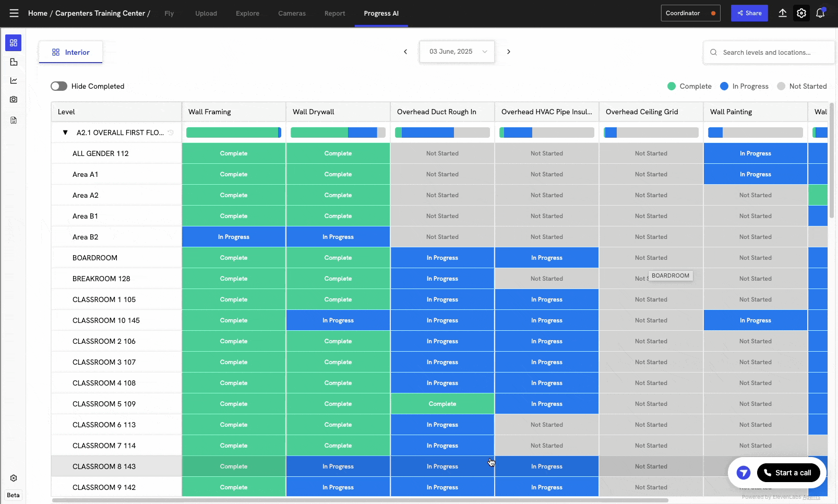Open the settings gear in the top bar
This screenshot has height=504, width=838.
801,13
